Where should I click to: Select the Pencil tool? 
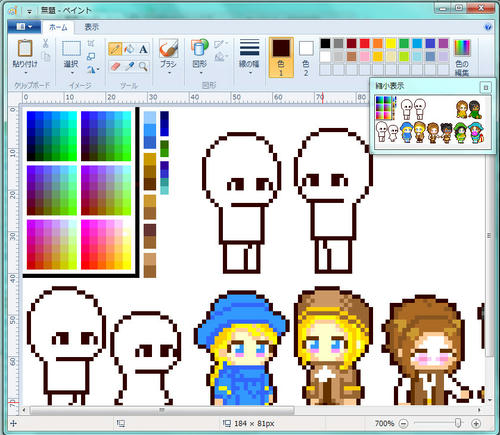115,49
